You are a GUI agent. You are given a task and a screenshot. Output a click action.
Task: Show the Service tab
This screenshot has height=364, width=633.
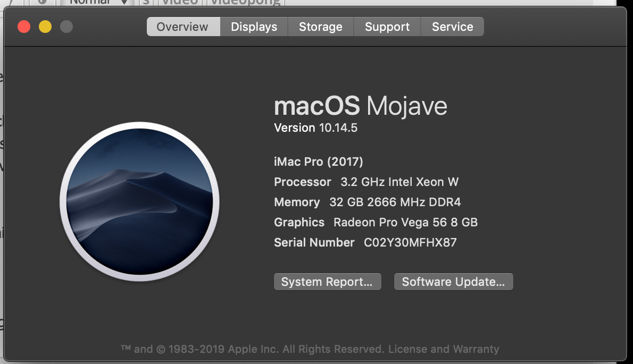(452, 27)
